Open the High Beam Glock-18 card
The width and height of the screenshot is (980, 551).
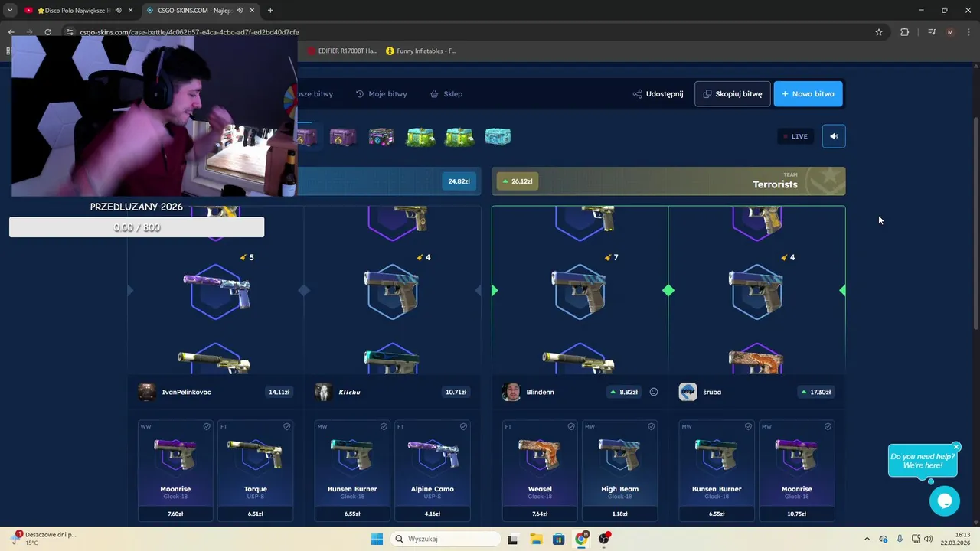click(620, 470)
